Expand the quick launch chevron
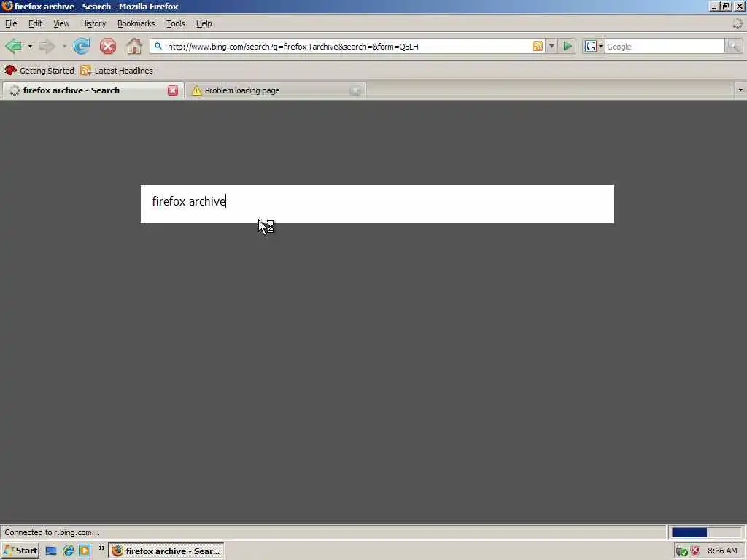The image size is (747, 560). 101,548
